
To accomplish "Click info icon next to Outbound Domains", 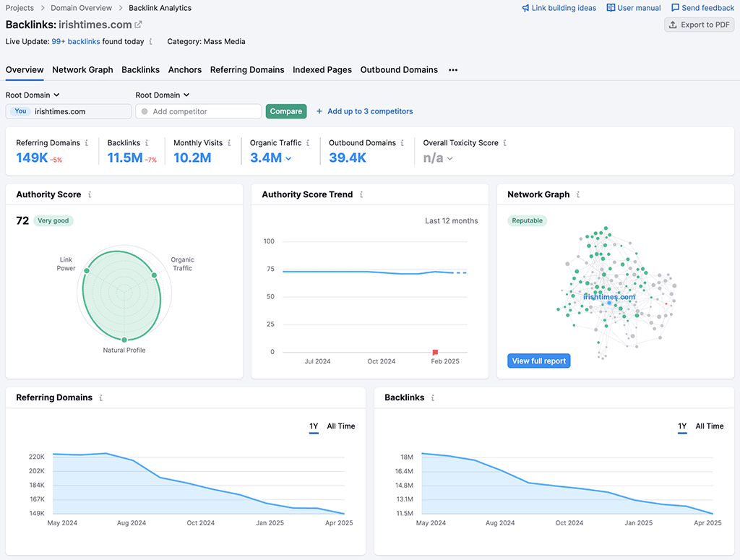I will pos(402,143).
